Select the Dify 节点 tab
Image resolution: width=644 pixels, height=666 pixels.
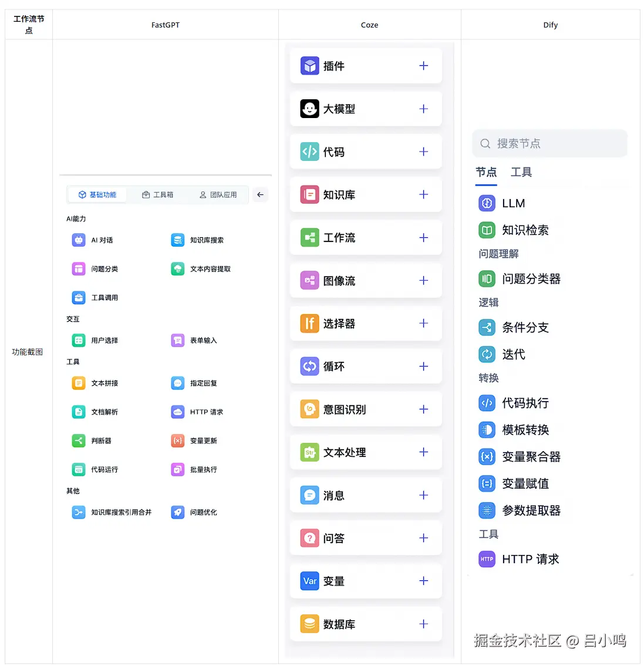tap(486, 172)
